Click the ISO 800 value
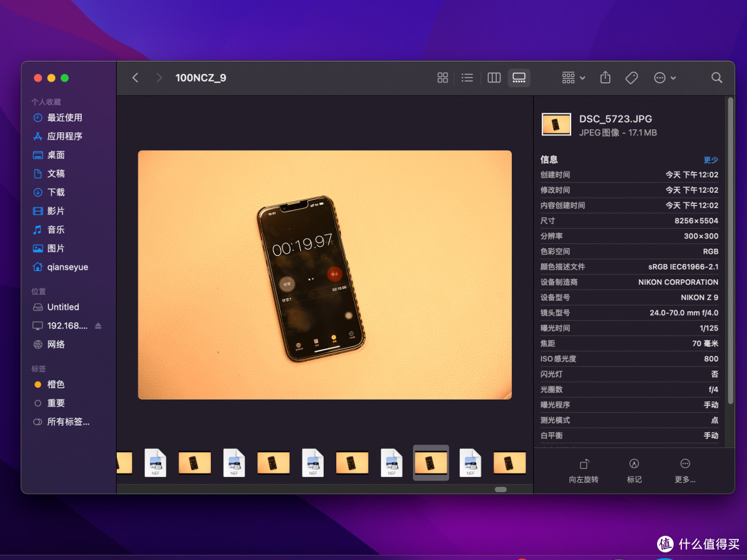The height and width of the screenshot is (560, 747). tap(711, 359)
